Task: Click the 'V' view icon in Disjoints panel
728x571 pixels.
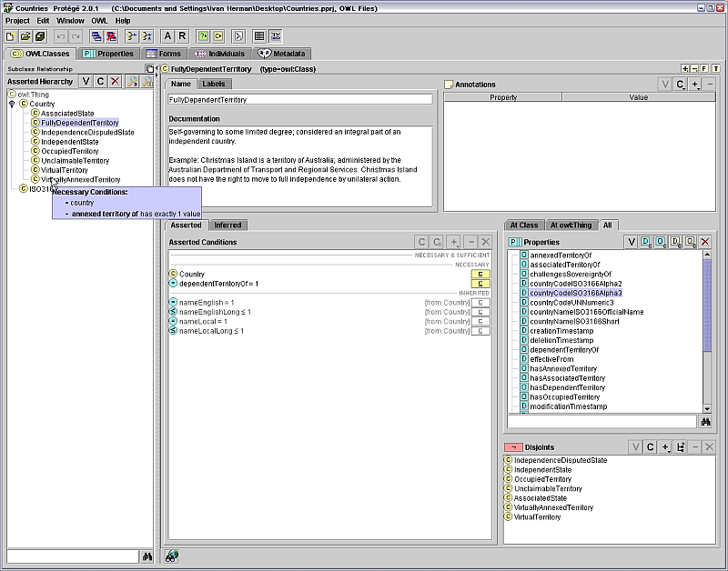Action: (635, 447)
